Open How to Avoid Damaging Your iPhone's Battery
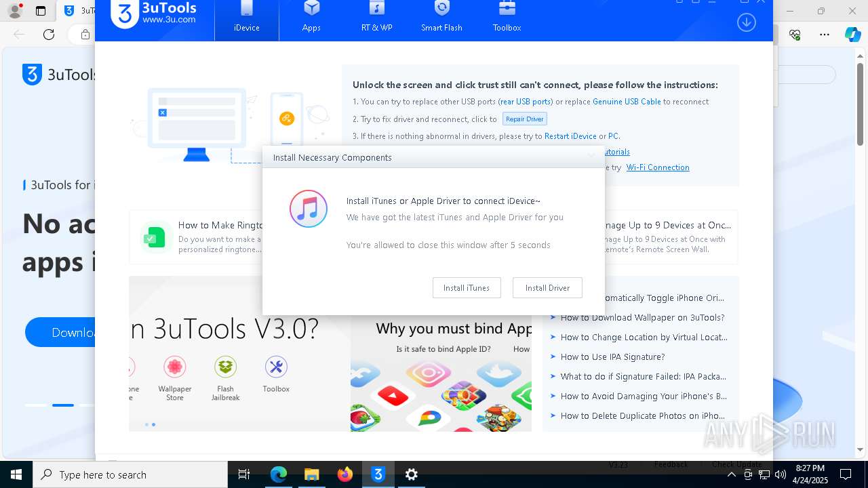This screenshot has width=868, height=488. click(x=644, y=396)
